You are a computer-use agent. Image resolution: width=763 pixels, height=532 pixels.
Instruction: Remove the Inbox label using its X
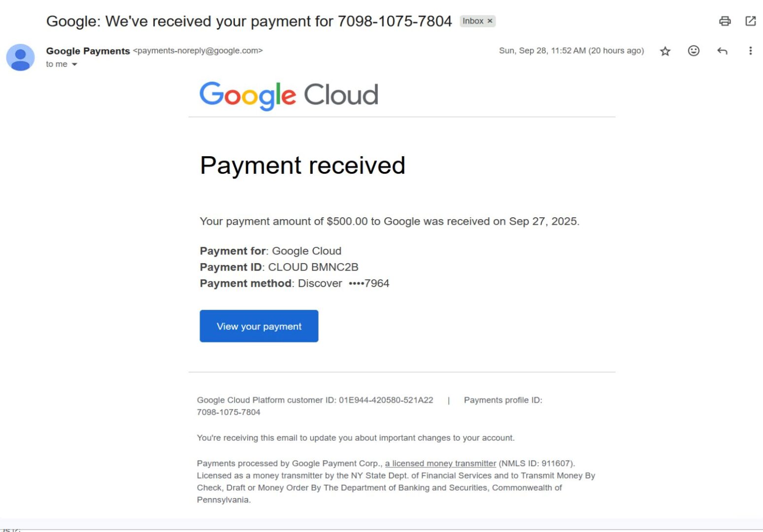pyautogui.click(x=490, y=21)
